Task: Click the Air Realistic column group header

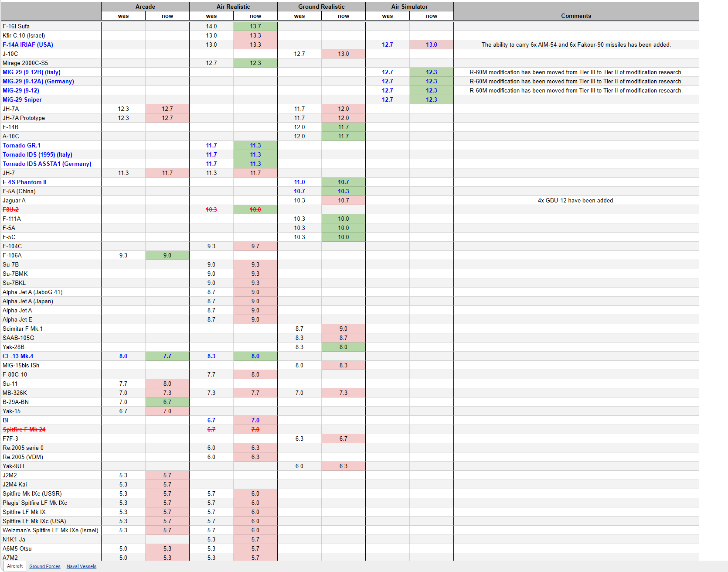Action: [233, 7]
